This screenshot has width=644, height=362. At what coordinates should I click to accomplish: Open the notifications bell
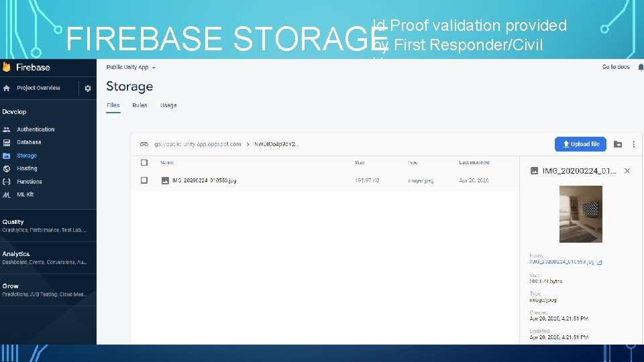tap(640, 67)
